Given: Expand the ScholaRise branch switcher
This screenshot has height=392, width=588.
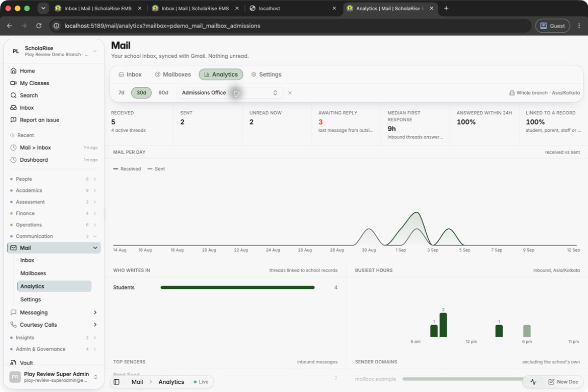Looking at the screenshot, I should (x=54, y=51).
